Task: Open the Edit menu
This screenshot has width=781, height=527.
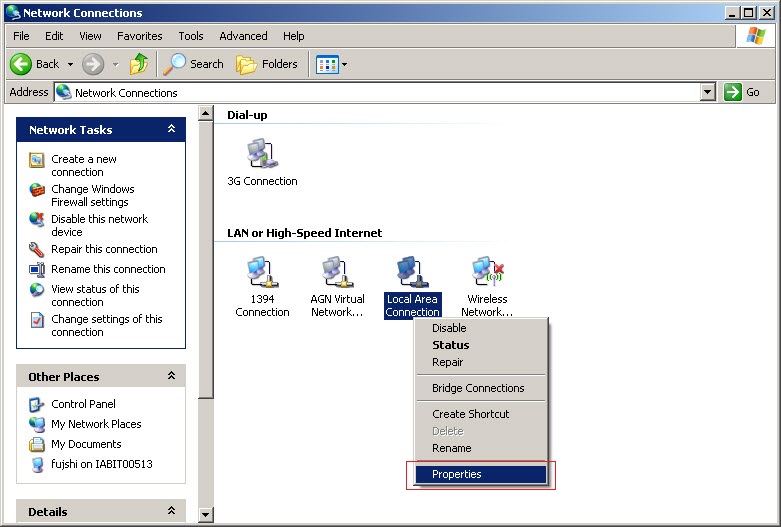Action: 54,36
